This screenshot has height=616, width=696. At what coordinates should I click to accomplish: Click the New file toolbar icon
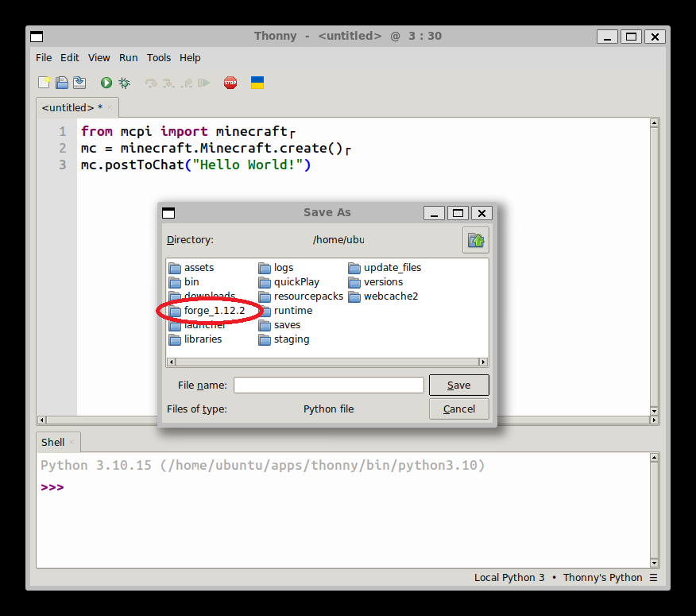point(44,83)
